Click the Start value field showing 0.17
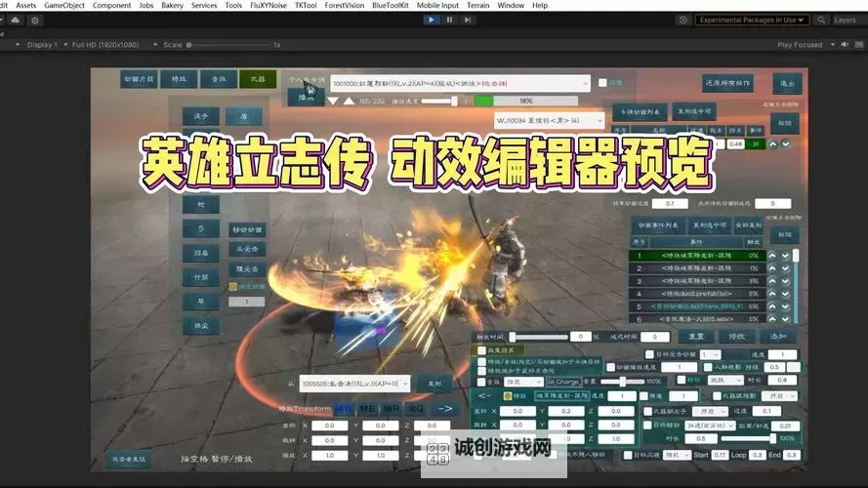Viewport: 868px width, 488px height. [719, 455]
